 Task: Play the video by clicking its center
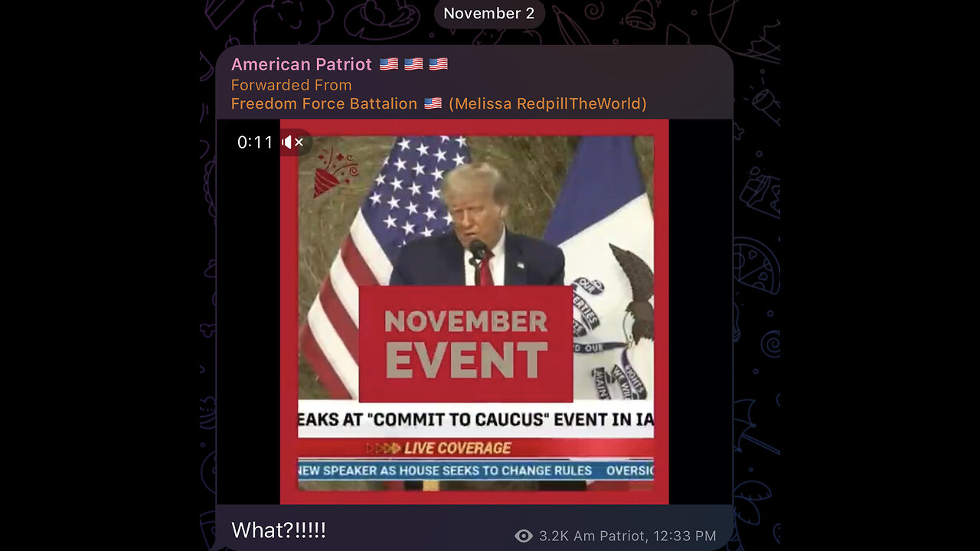[474, 312]
